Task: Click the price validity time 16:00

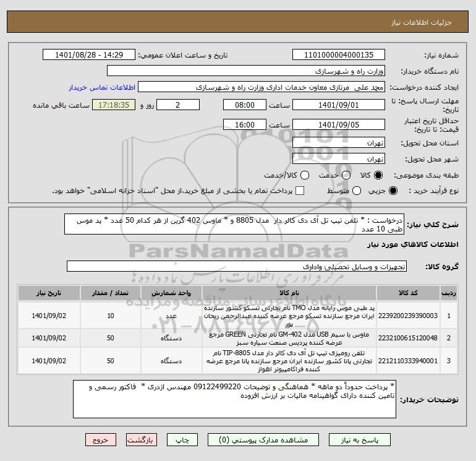Action: (x=245, y=124)
